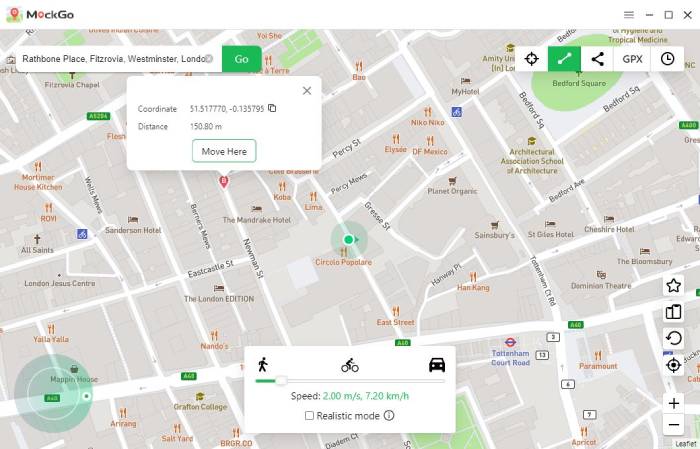Click the Circolo Popolare restaurant icon
The width and height of the screenshot is (700, 449).
(x=344, y=252)
